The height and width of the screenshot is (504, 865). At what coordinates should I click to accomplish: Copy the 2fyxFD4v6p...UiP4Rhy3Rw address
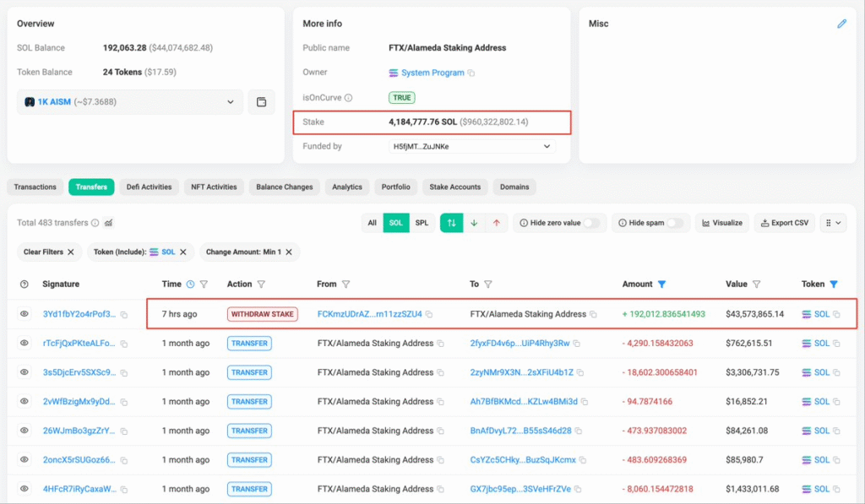coord(576,344)
